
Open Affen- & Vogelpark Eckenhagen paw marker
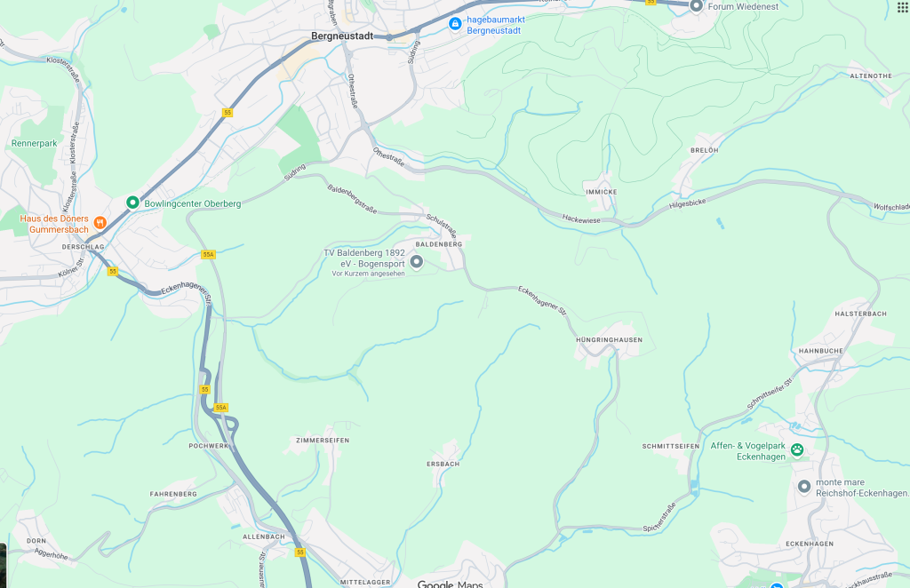(x=797, y=449)
